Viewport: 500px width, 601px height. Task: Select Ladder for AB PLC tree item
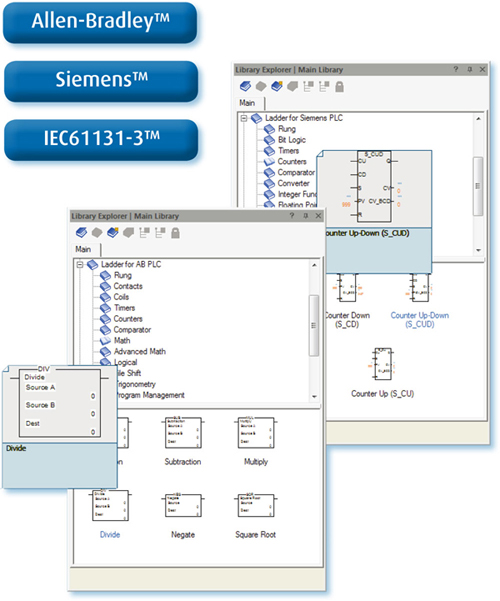coord(131,264)
